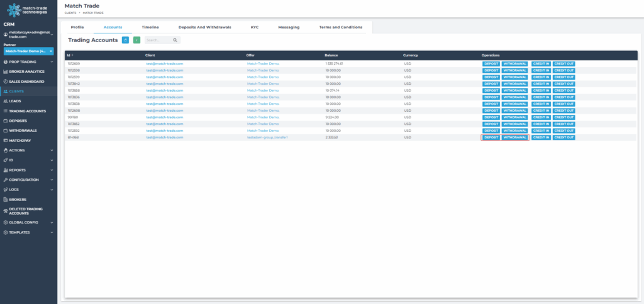Image resolution: width=644 pixels, height=304 pixels.
Task: Switch to the KYC tab
Action: point(254,28)
